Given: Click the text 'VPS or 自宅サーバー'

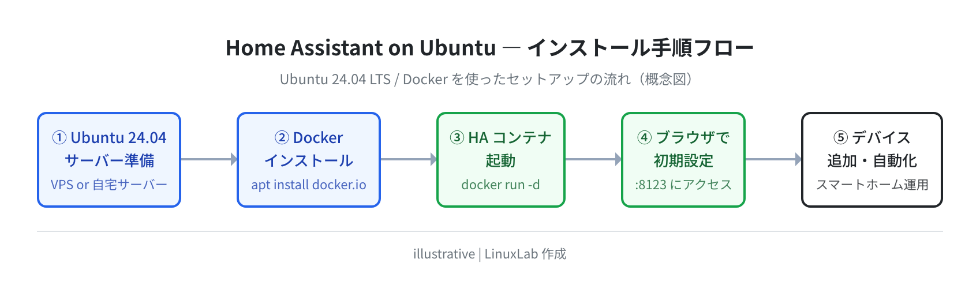Looking at the screenshot, I should click(109, 185).
